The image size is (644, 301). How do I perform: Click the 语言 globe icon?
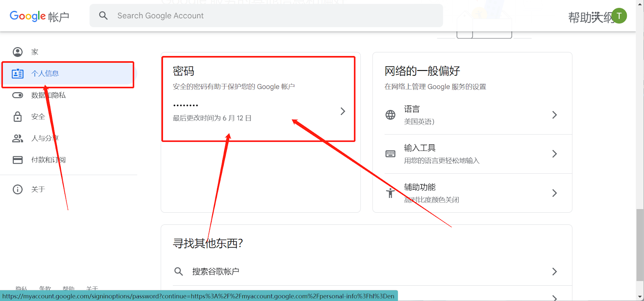(x=390, y=115)
